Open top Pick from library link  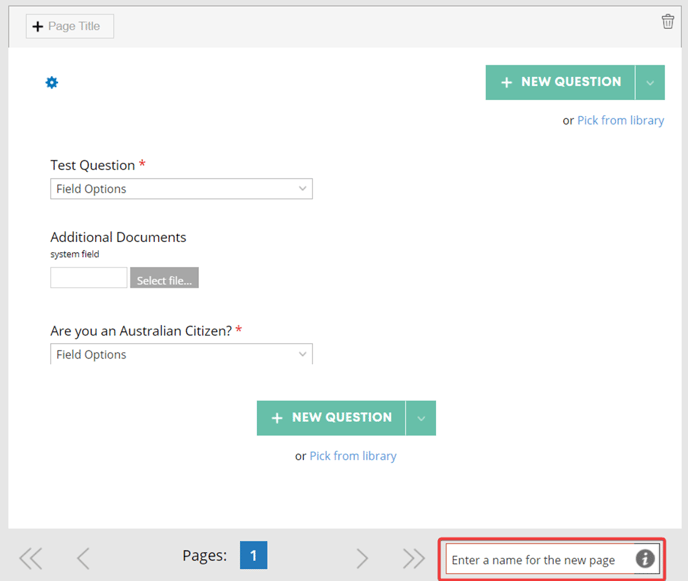620,120
